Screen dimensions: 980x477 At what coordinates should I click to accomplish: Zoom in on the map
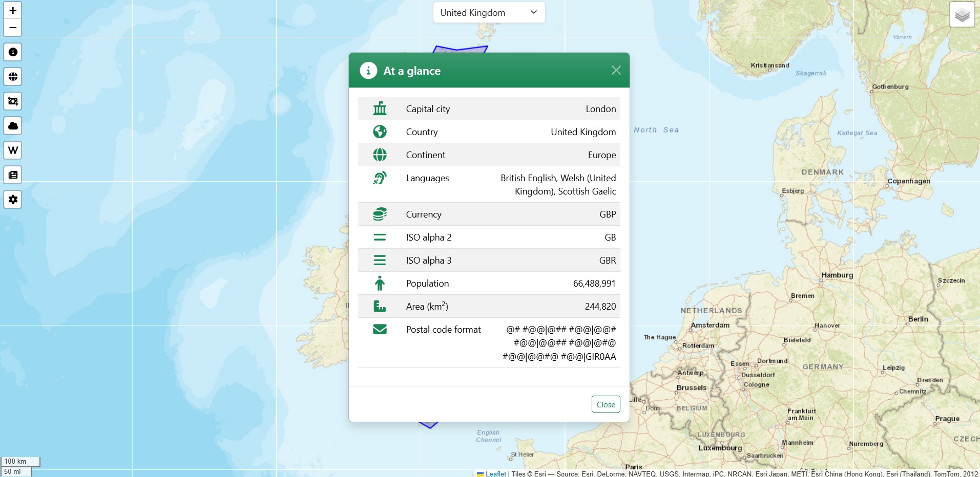[13, 11]
